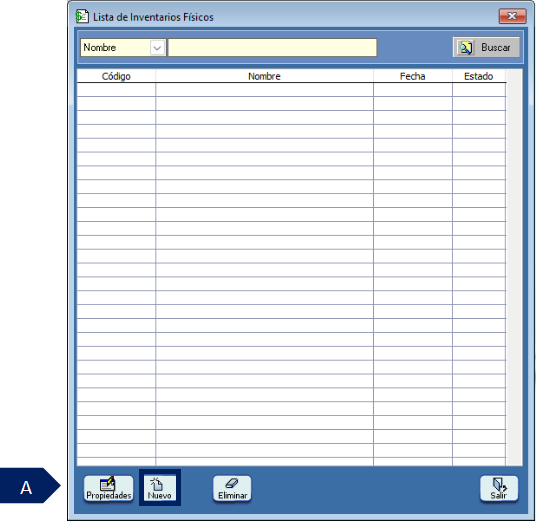Open Propiedades of the selected inventory
This screenshot has height=522, width=537.
pos(109,489)
